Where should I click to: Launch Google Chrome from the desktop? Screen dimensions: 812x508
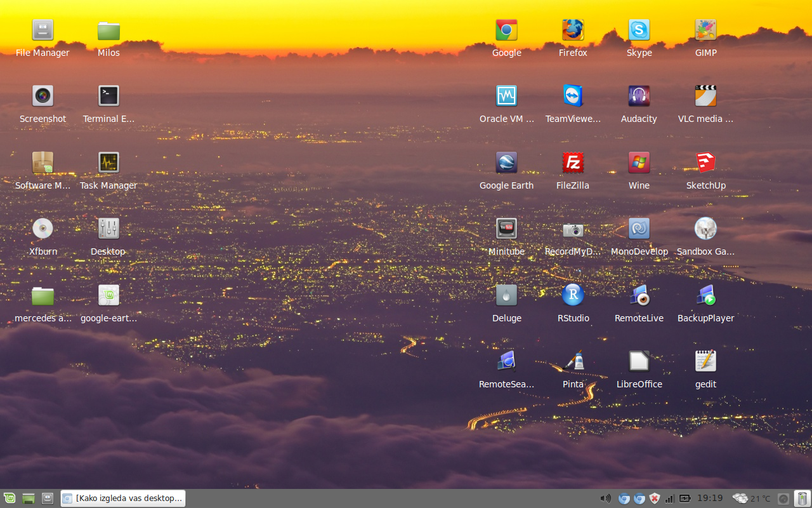506,30
